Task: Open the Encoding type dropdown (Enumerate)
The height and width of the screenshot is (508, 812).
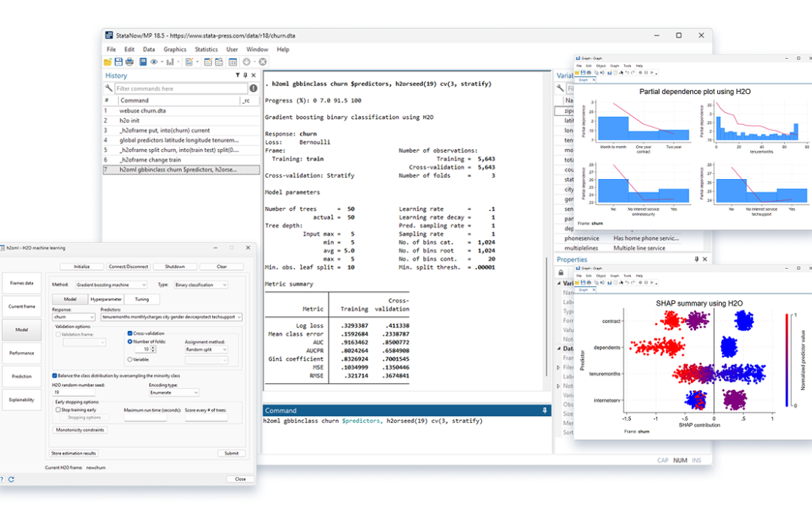Action: click(174, 392)
